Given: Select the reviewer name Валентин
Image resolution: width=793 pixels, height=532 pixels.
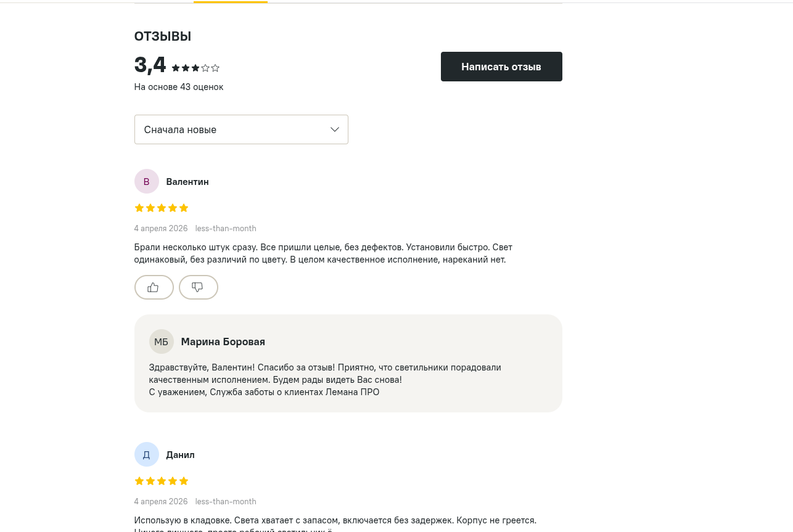Looking at the screenshot, I should click(x=187, y=181).
